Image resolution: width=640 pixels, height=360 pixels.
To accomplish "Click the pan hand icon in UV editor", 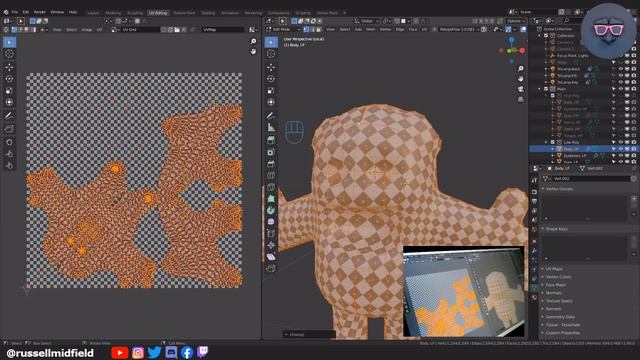I will click(253, 51).
